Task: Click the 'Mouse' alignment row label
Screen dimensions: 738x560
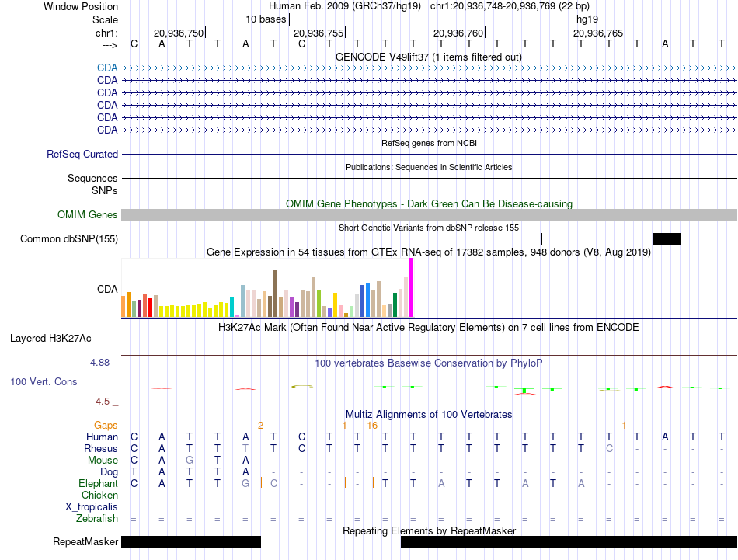Action: tap(103, 461)
